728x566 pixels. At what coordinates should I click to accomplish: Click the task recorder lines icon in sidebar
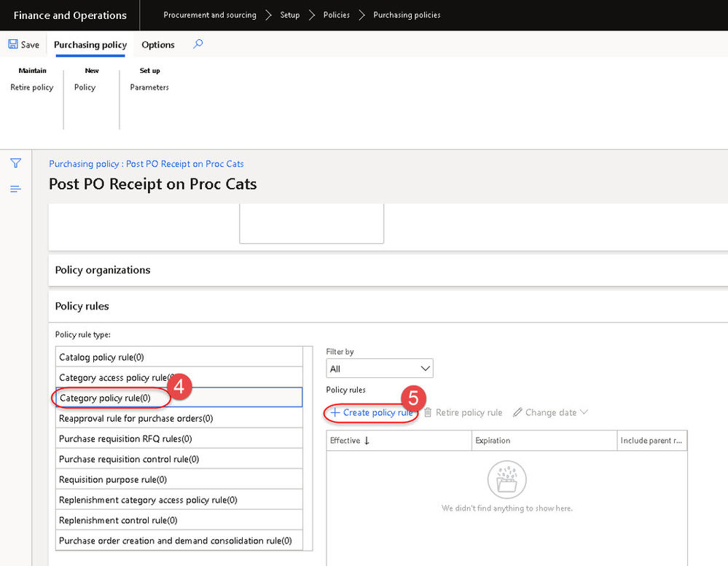(x=15, y=189)
